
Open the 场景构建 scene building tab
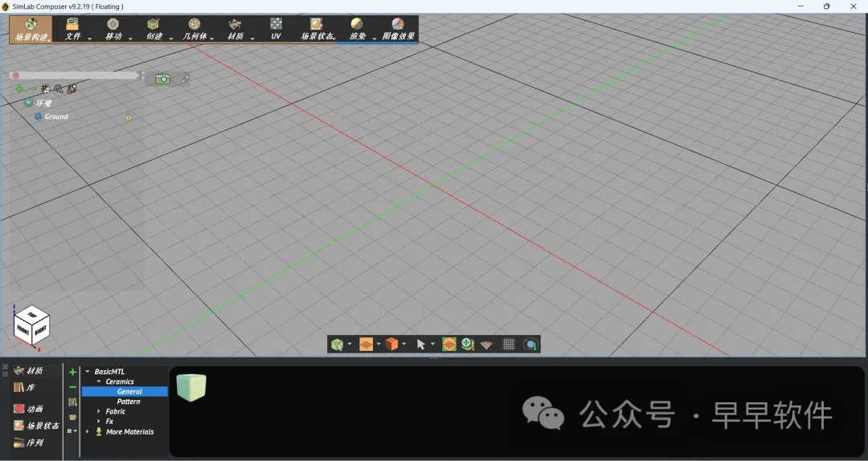pos(31,30)
